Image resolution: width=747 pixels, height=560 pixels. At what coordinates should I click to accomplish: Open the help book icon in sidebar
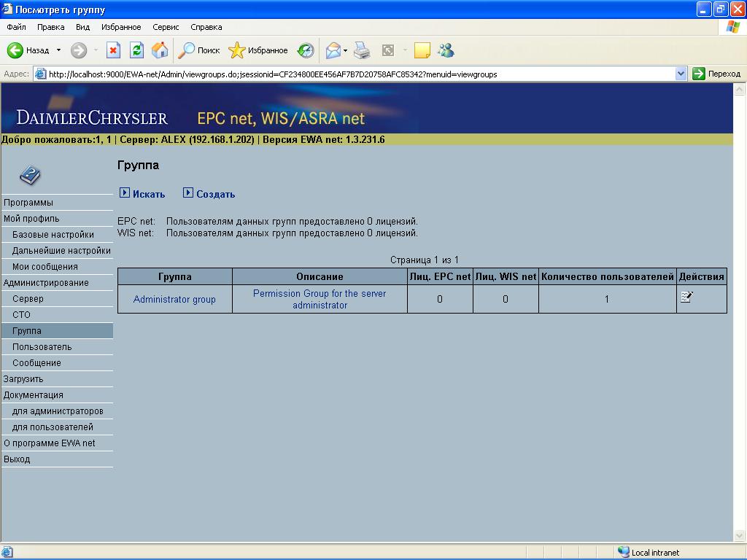pos(30,175)
